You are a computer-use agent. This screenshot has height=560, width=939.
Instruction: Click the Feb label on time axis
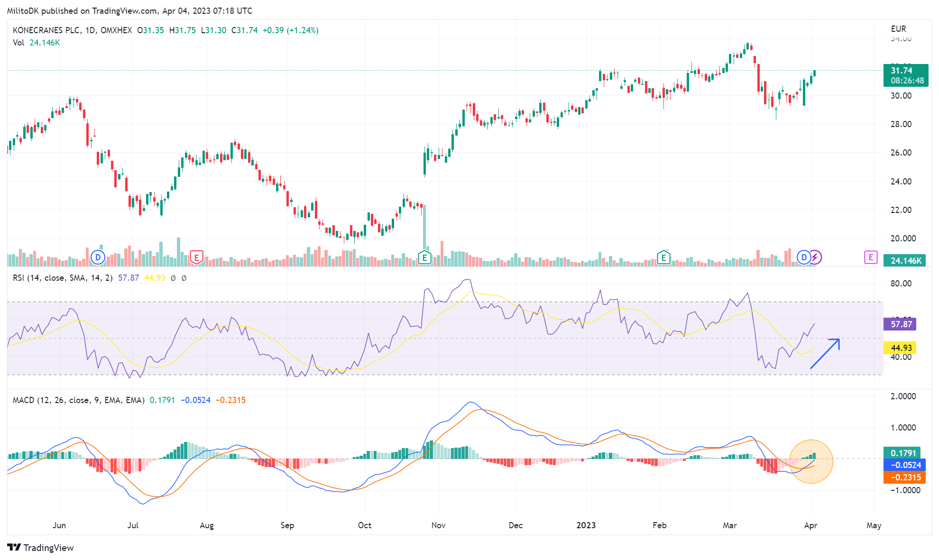pos(660,525)
